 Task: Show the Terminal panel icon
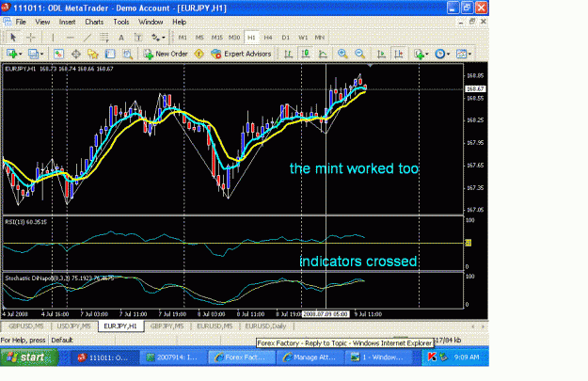[110, 54]
